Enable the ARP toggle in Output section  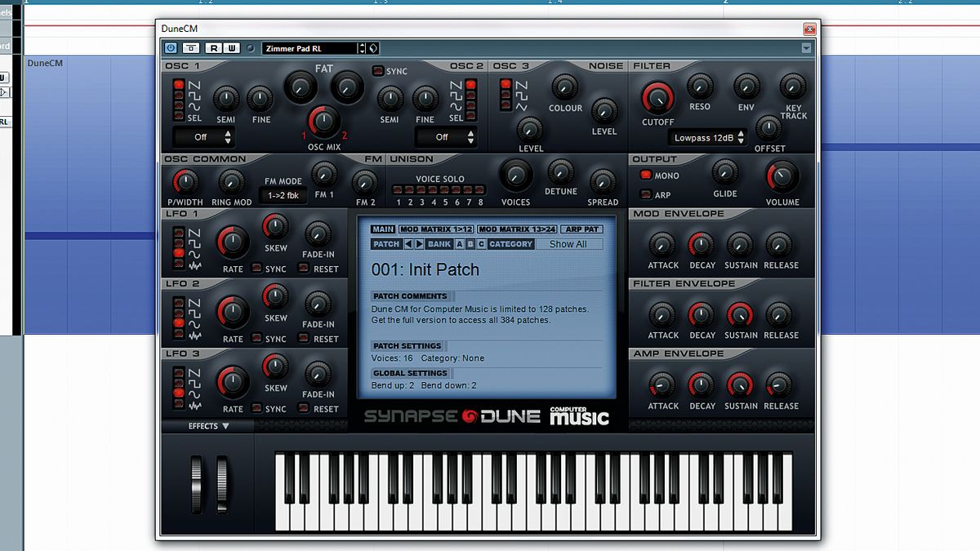(644, 196)
